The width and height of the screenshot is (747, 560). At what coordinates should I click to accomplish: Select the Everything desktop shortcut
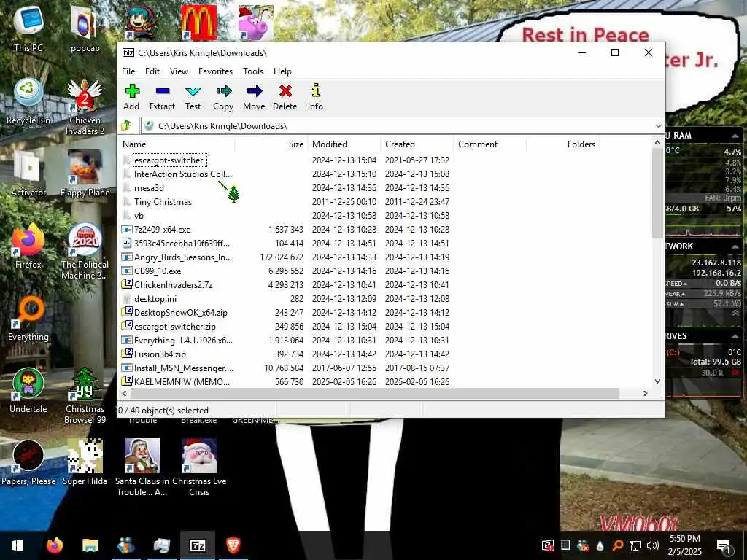(x=28, y=318)
